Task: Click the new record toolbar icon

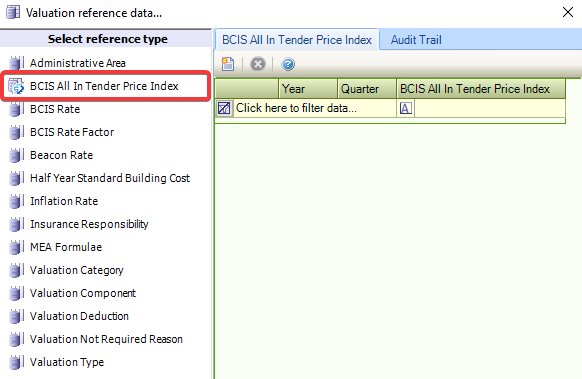Action: (x=228, y=64)
